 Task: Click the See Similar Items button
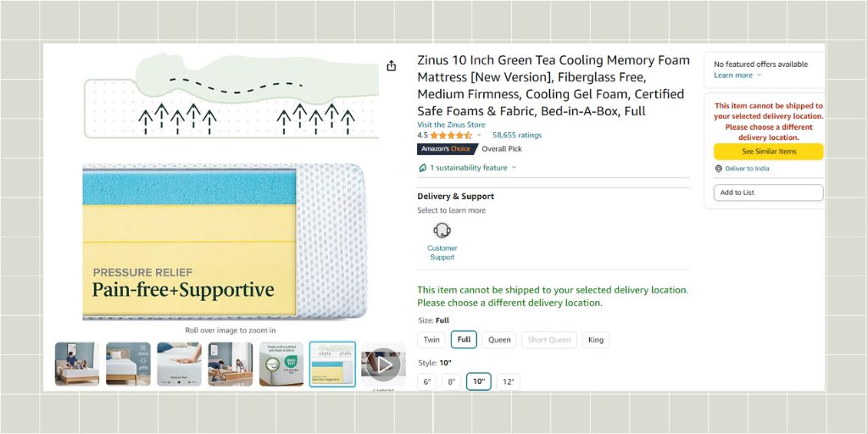coord(768,152)
